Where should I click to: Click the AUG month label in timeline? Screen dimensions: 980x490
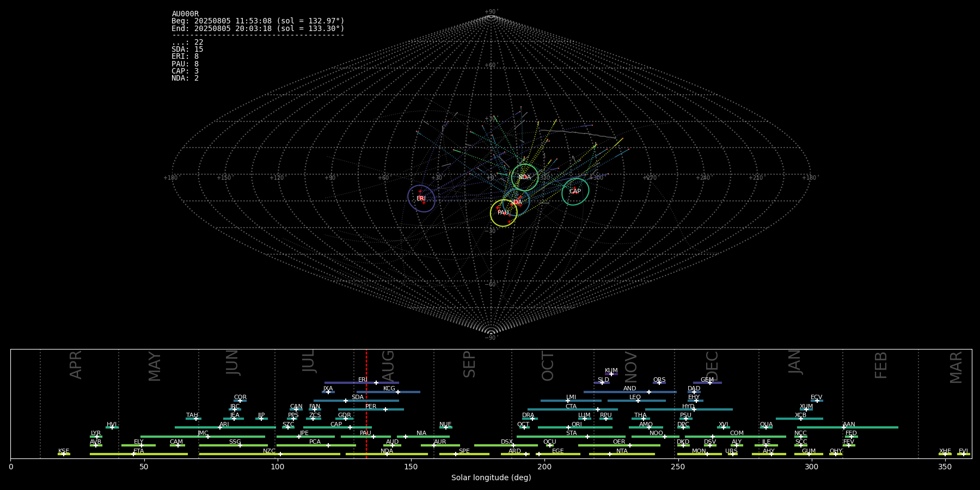pos(388,364)
